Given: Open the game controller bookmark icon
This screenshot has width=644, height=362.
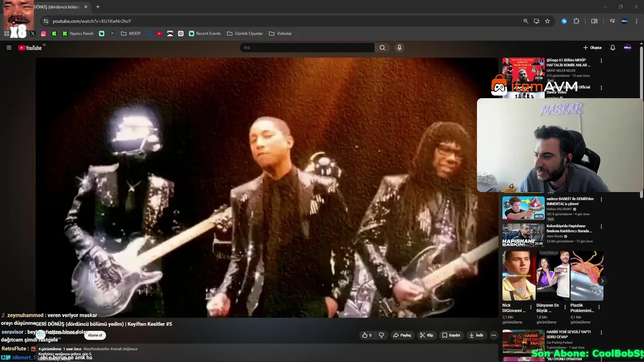Looking at the screenshot, I should tap(170, 34).
